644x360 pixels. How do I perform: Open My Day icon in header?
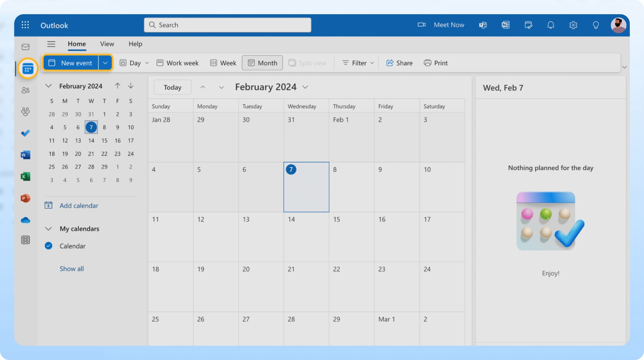[x=528, y=25]
